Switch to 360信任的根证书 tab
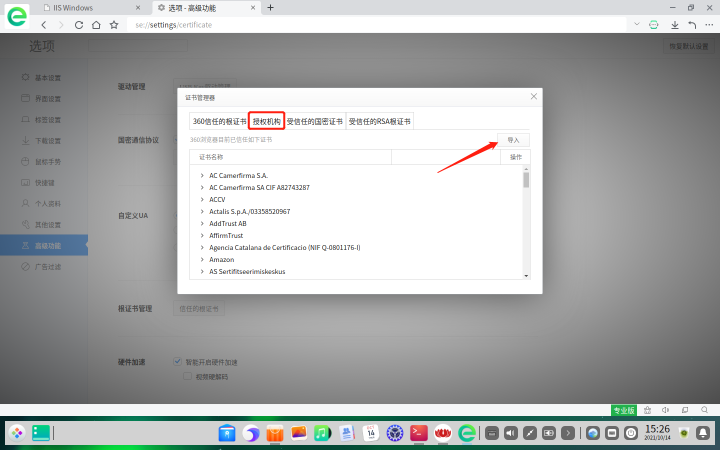Screen dimensions: 720x450 tap(219, 121)
